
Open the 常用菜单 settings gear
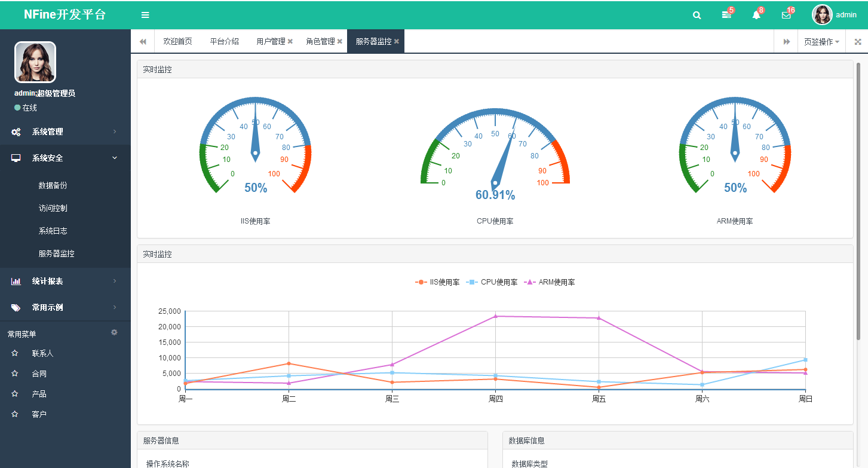coord(114,332)
